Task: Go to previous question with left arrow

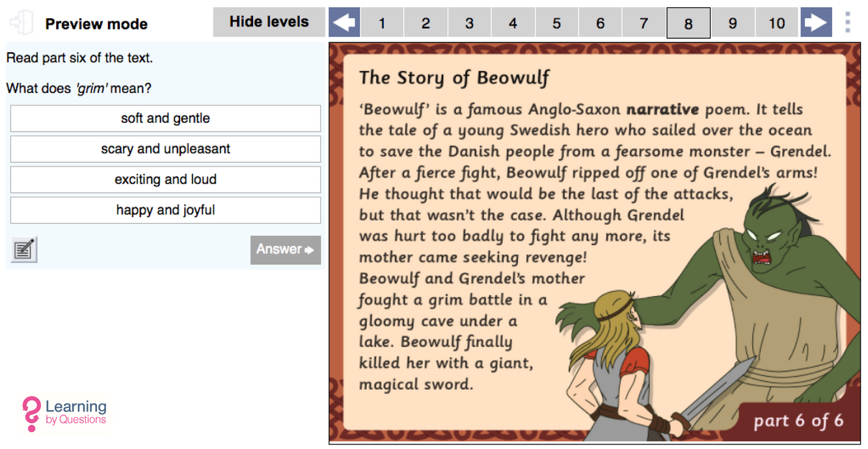Action: [x=344, y=23]
